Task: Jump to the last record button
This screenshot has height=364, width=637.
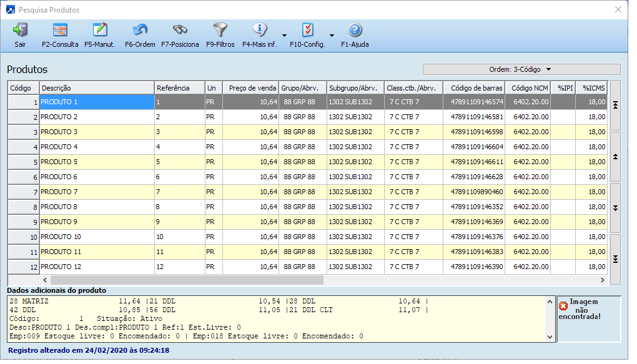Action: 615,259
